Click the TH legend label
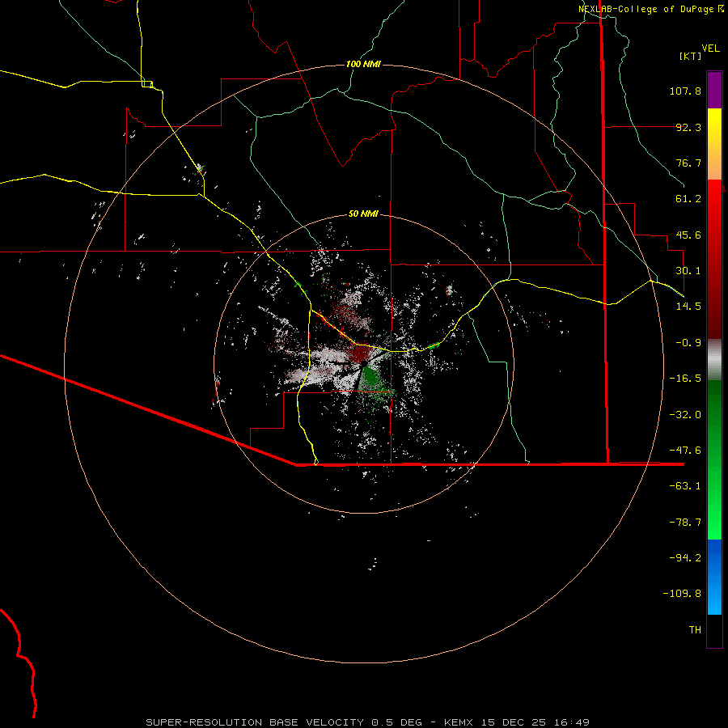The height and width of the screenshot is (728, 728). tap(695, 630)
